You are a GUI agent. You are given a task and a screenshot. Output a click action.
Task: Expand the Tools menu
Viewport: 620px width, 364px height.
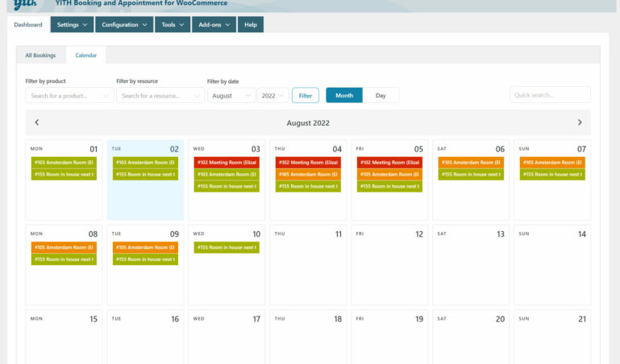pyautogui.click(x=173, y=24)
